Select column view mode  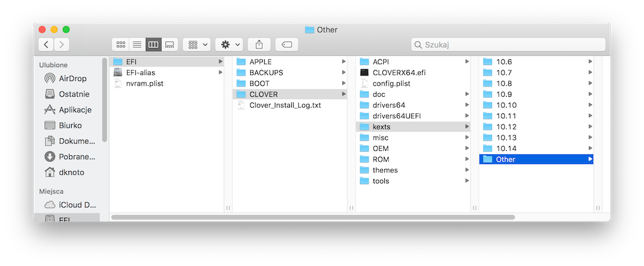[x=153, y=45]
